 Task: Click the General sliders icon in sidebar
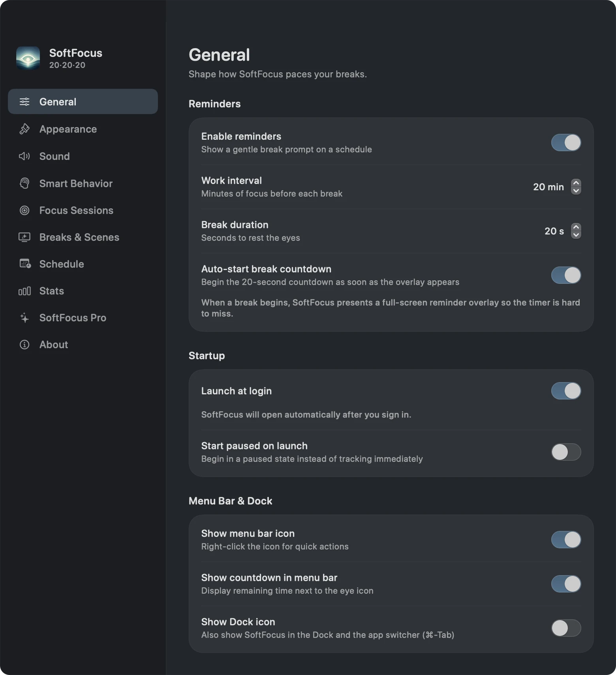click(24, 102)
